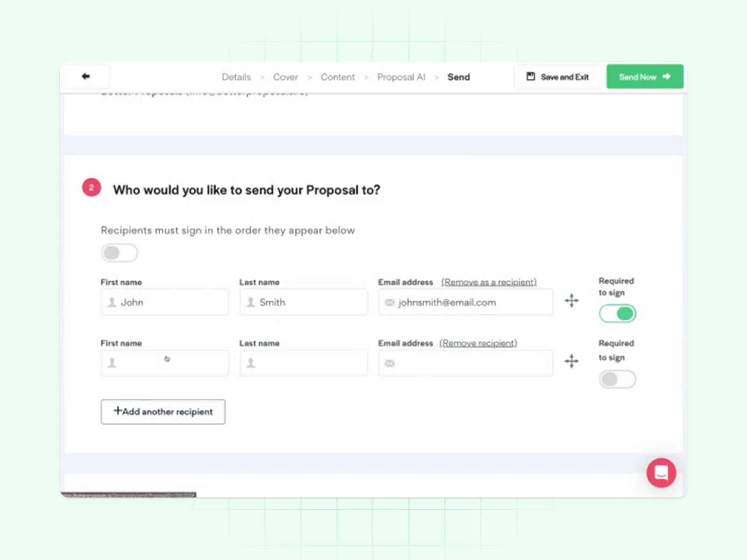Click the drag handle for the second recipient row
Screen dimensions: 747x560
[x=571, y=361]
